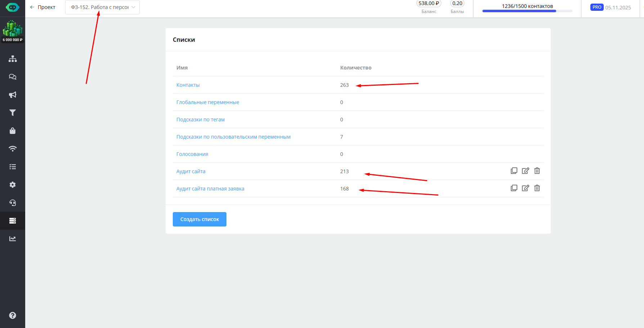Open the megaphone broadcasts section

coord(13,95)
